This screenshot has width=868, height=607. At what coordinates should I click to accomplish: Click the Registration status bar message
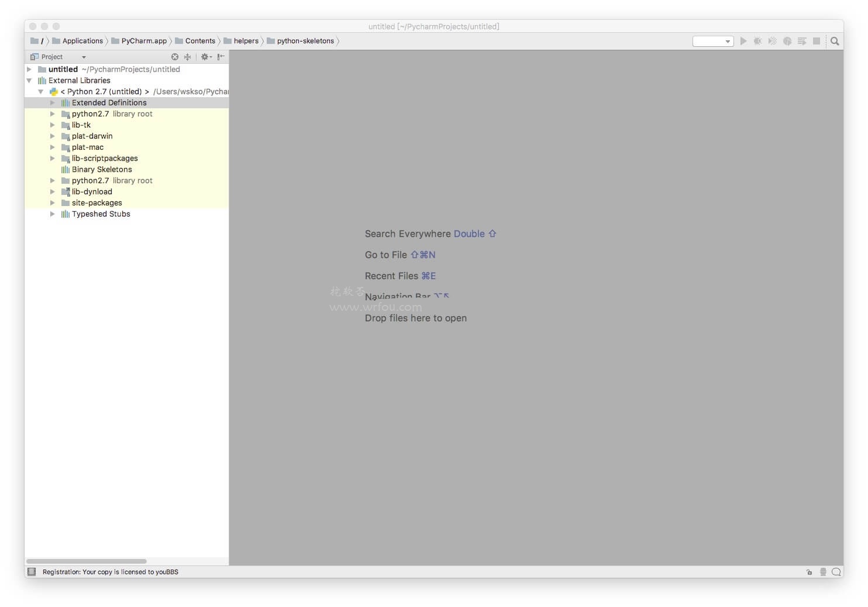click(x=111, y=572)
